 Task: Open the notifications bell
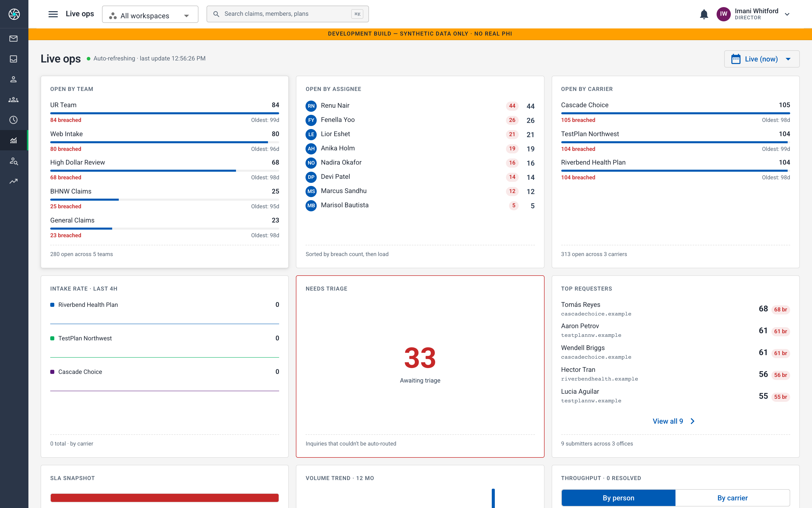704,14
